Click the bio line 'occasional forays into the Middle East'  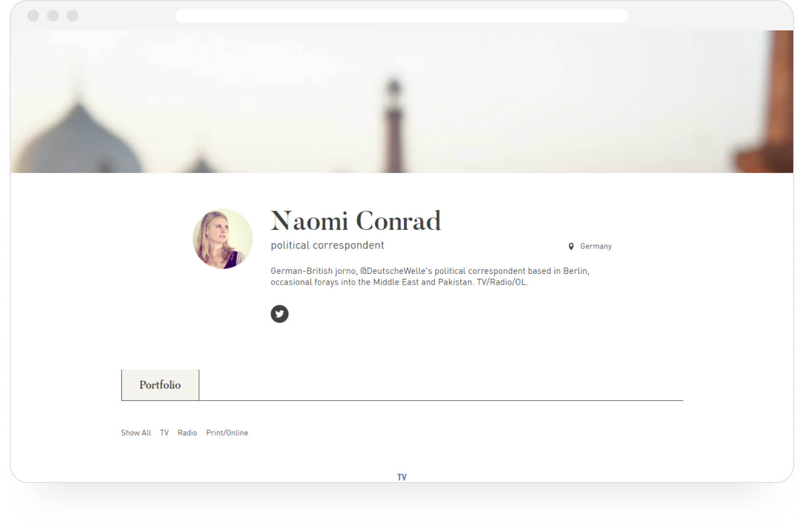[399, 283]
